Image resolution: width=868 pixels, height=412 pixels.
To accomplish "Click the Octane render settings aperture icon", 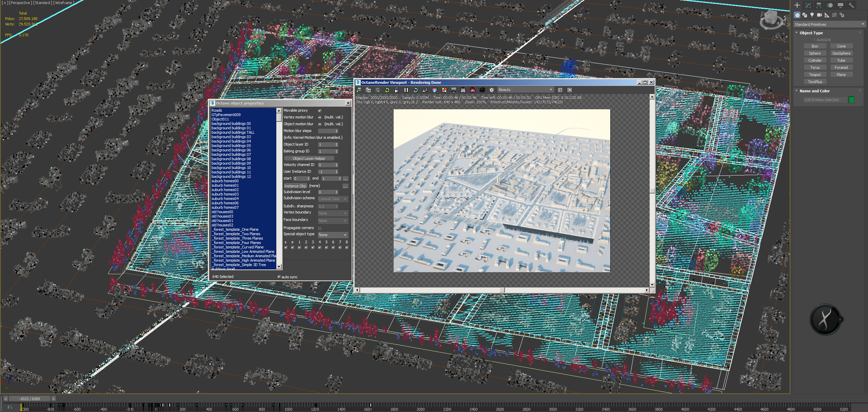I will (491, 90).
